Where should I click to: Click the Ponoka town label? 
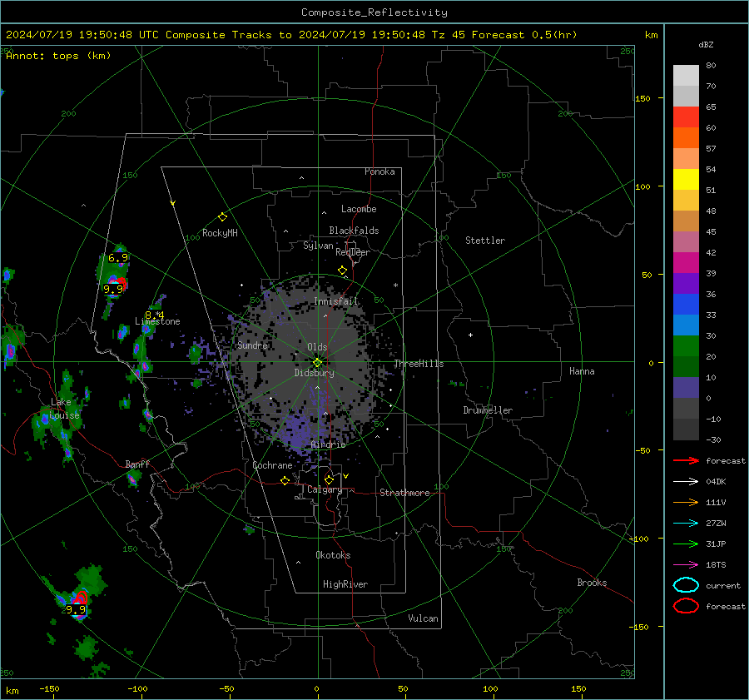(x=379, y=171)
